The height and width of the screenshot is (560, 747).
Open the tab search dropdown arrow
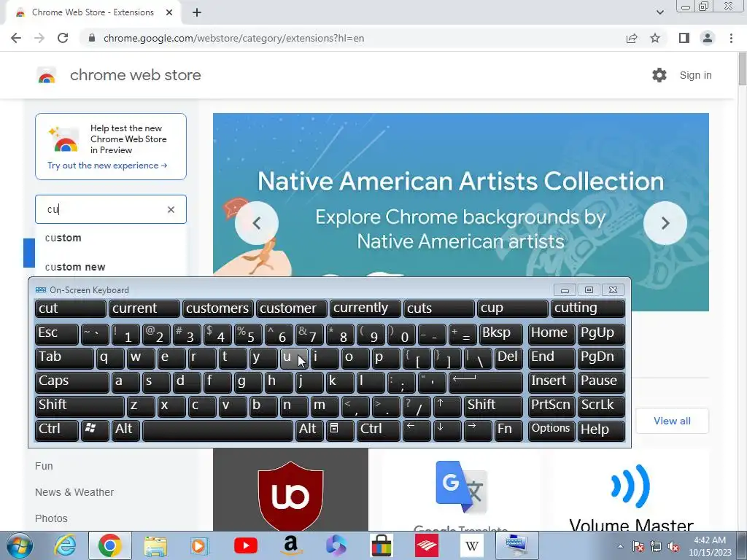(x=659, y=12)
